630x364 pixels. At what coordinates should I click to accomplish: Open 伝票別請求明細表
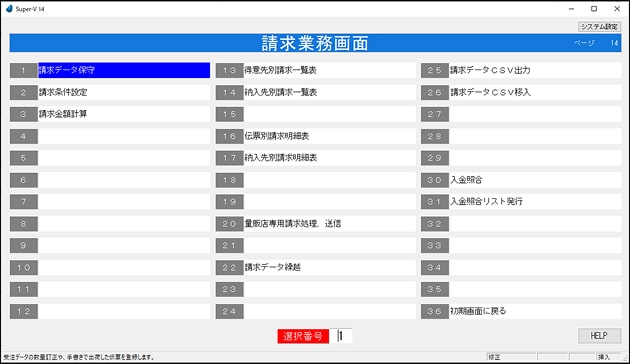(329, 136)
